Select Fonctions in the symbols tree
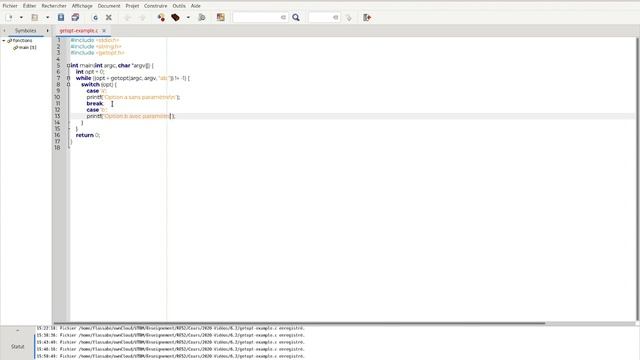The width and height of the screenshot is (640, 360). 22,41
